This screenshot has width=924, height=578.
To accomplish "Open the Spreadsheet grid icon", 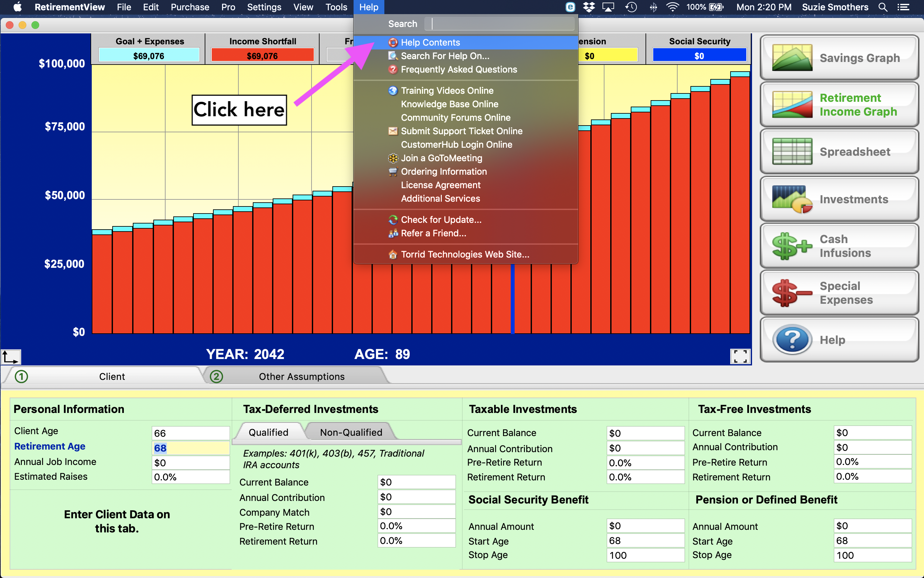I will (x=792, y=151).
